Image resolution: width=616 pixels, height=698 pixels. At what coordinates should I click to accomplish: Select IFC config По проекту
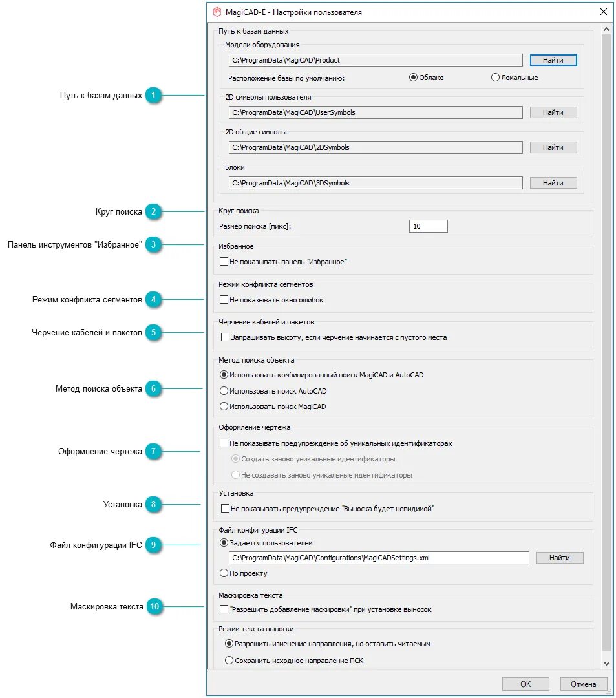(244, 573)
